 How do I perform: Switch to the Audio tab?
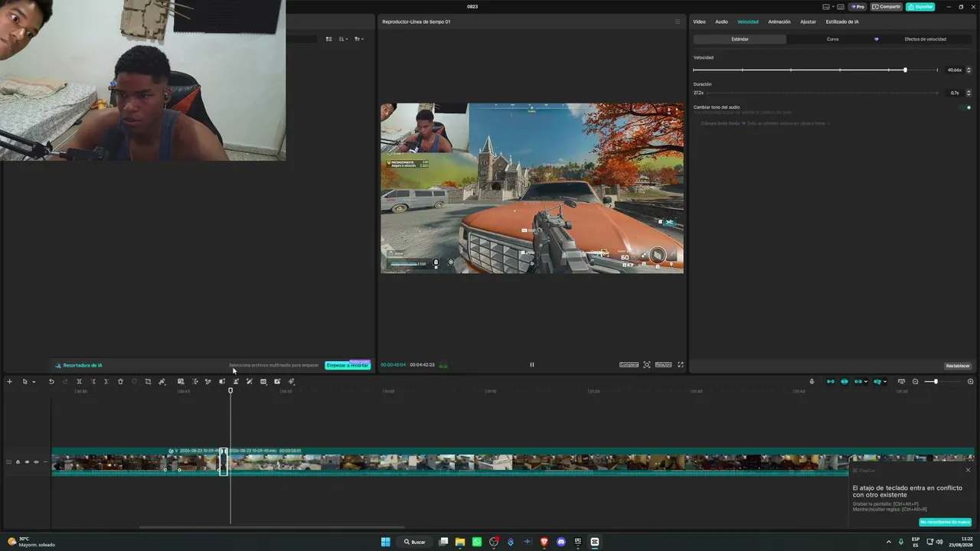[721, 21]
